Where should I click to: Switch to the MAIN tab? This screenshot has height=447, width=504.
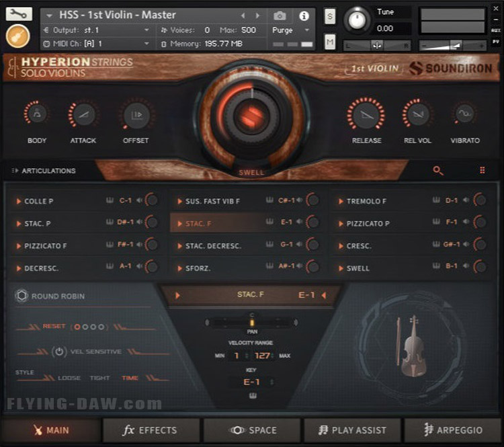[51, 430]
